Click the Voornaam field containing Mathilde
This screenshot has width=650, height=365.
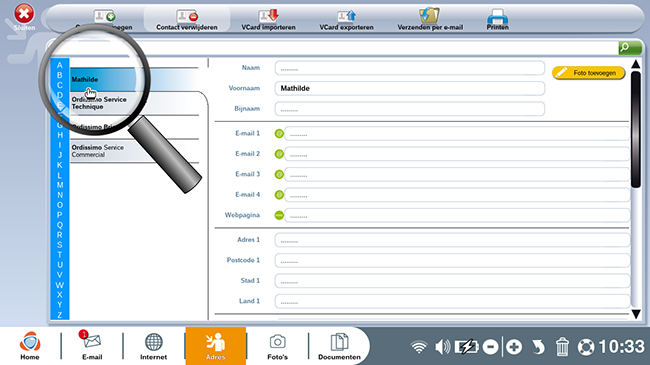[410, 88]
